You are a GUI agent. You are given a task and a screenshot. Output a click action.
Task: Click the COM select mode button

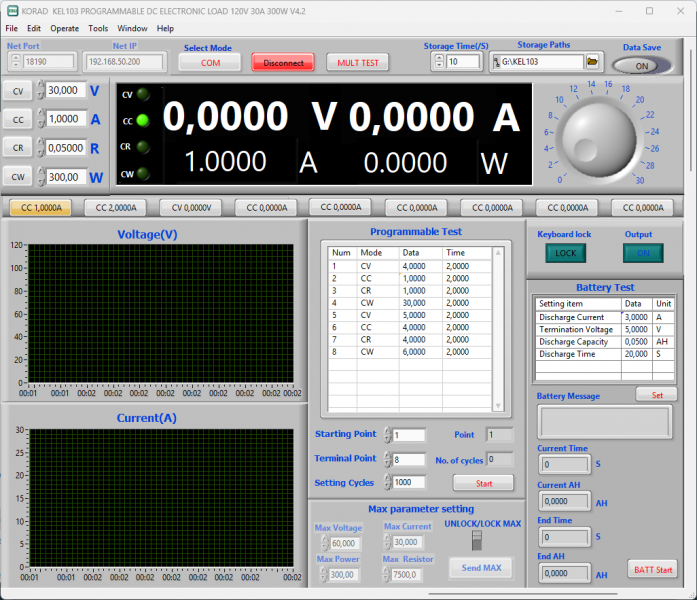click(x=210, y=63)
